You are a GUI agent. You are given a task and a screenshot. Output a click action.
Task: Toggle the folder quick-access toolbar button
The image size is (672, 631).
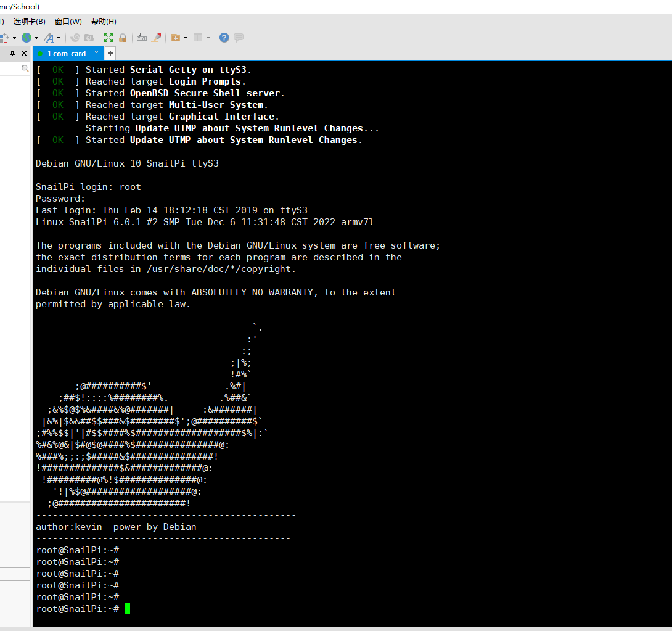pos(176,37)
